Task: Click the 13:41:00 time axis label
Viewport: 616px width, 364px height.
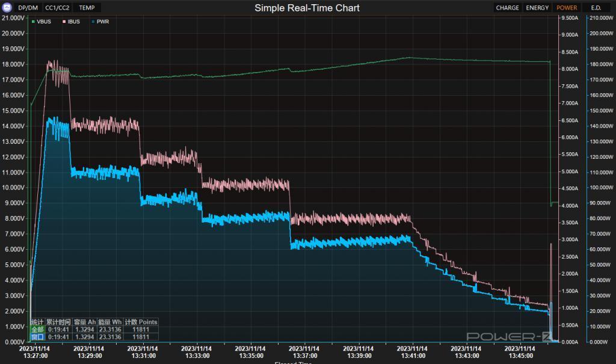Action: 413,352
